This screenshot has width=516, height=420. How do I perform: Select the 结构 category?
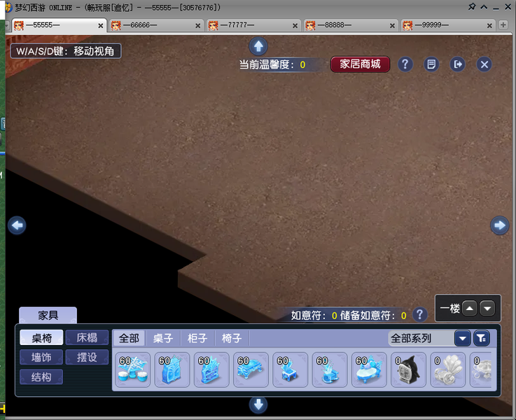[x=41, y=377]
